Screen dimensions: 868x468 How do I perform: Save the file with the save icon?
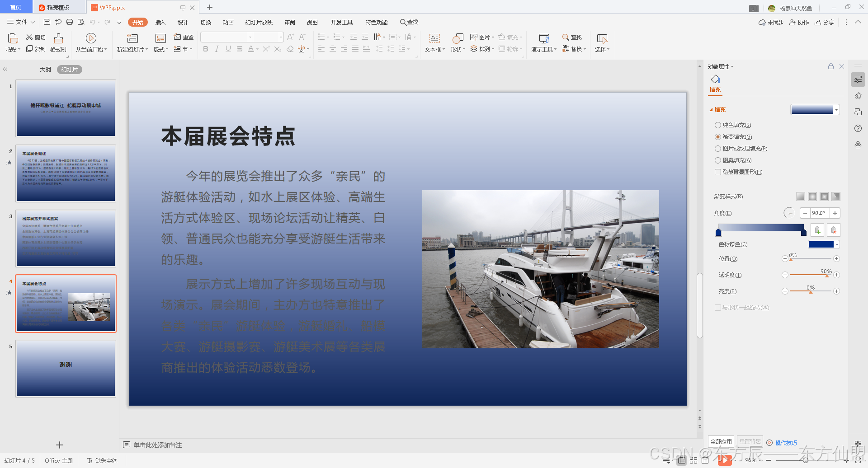47,22
